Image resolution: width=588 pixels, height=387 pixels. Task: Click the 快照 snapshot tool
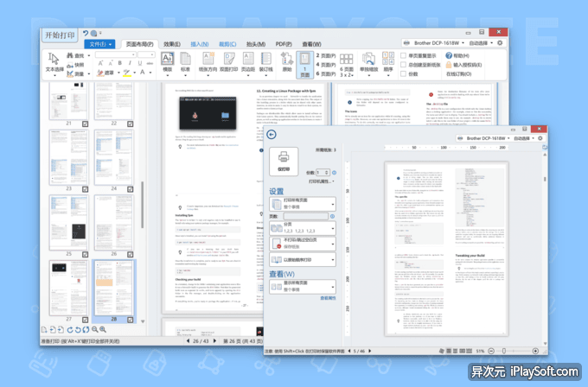[x=76, y=65]
